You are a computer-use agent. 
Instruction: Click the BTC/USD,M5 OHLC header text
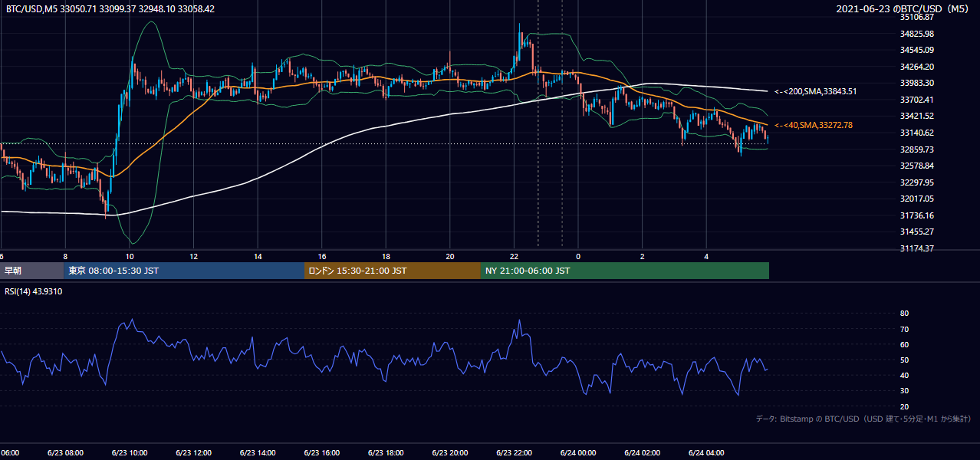pos(110,9)
